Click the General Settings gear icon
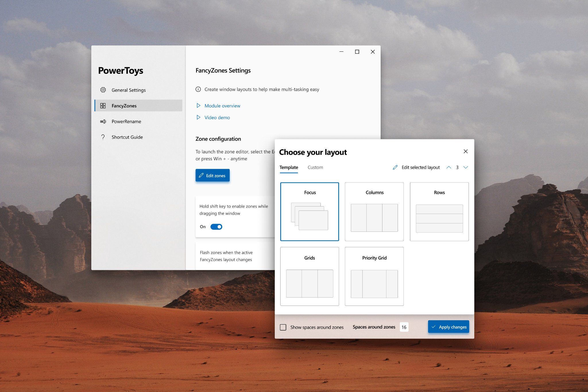 (x=103, y=90)
